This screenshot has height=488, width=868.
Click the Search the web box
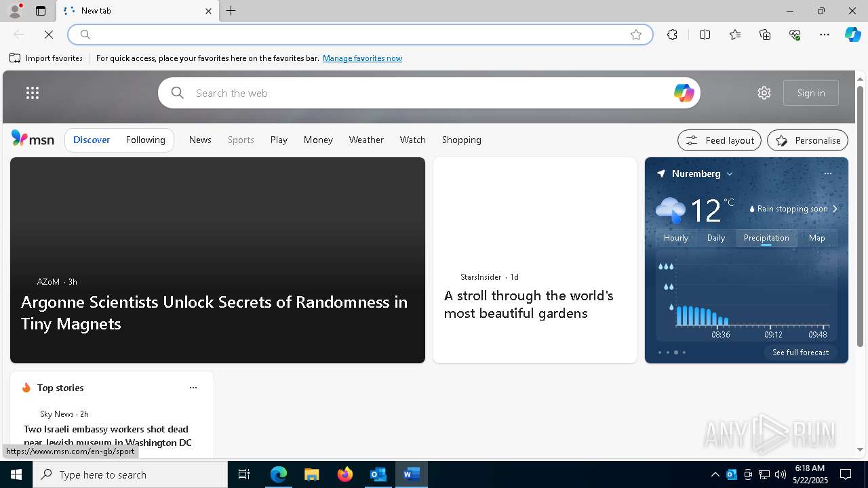coord(429,93)
